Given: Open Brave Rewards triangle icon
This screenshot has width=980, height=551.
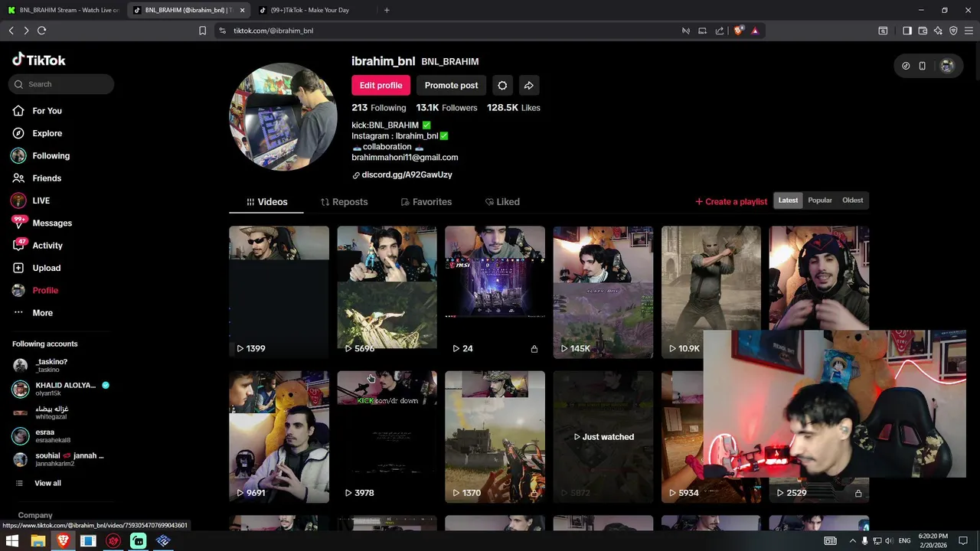Looking at the screenshot, I should coord(755,31).
